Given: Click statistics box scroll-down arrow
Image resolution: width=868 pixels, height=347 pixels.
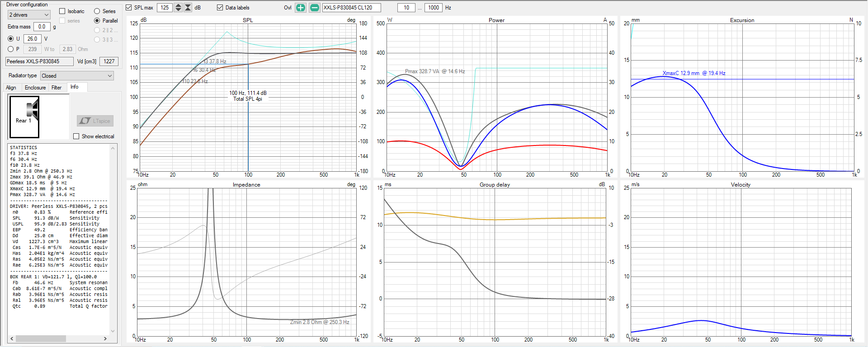Looking at the screenshot, I should [113, 331].
